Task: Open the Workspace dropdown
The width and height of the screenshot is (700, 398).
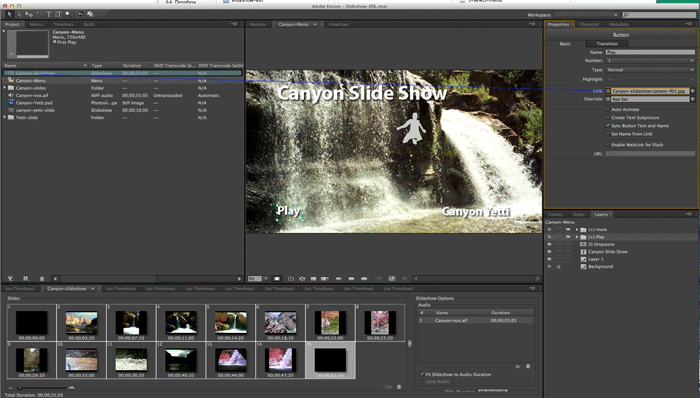Action: pos(587,15)
